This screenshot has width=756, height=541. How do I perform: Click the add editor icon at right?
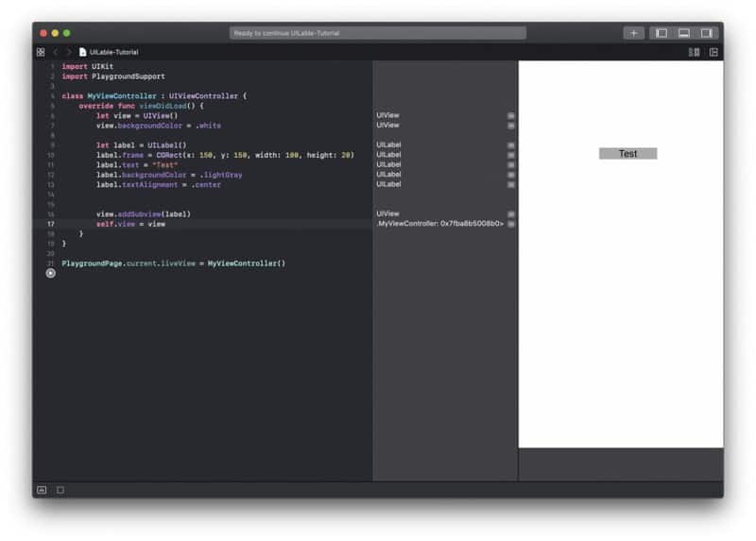click(x=713, y=52)
